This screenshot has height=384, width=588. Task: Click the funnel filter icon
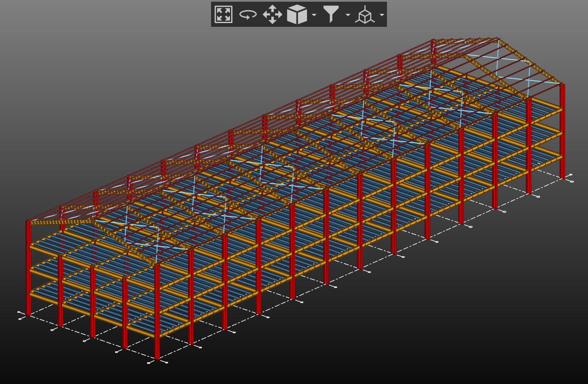pyautogui.click(x=331, y=14)
